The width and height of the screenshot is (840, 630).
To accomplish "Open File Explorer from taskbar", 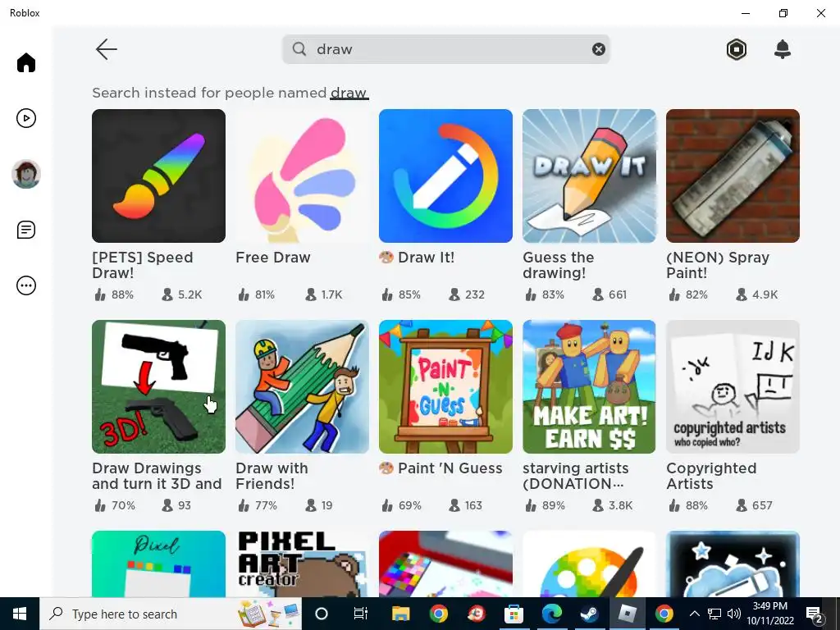I will click(400, 614).
